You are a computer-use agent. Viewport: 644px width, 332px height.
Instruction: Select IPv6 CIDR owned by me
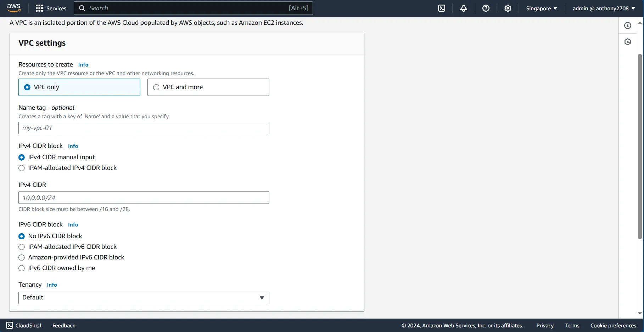coord(22,268)
